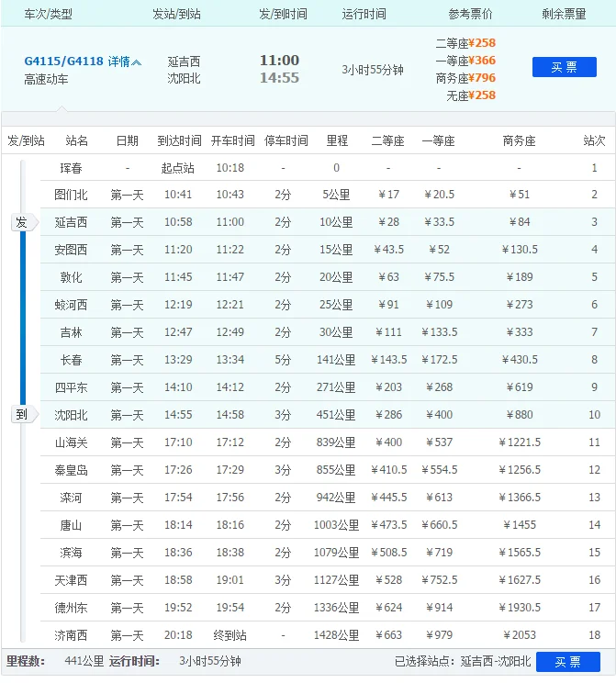
Task: Select the 长春 station name
Action: coord(71,360)
